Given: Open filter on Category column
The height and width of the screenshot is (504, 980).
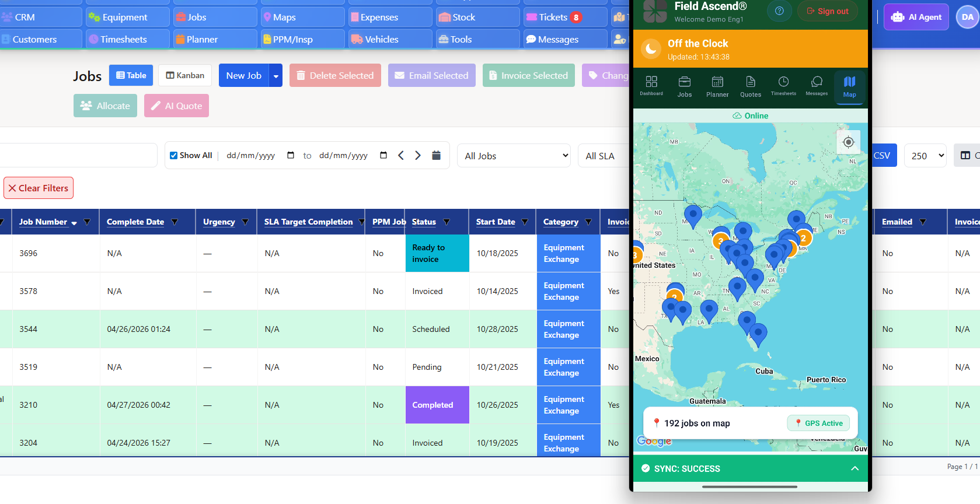Looking at the screenshot, I should [x=588, y=222].
